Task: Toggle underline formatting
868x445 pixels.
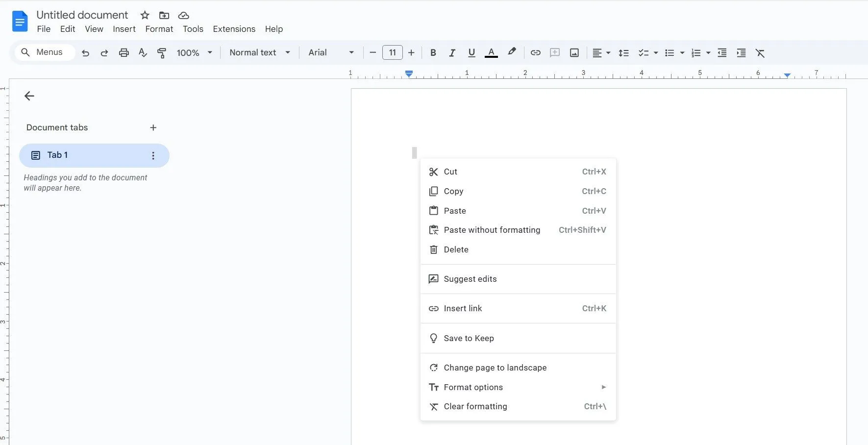Action: (x=471, y=52)
